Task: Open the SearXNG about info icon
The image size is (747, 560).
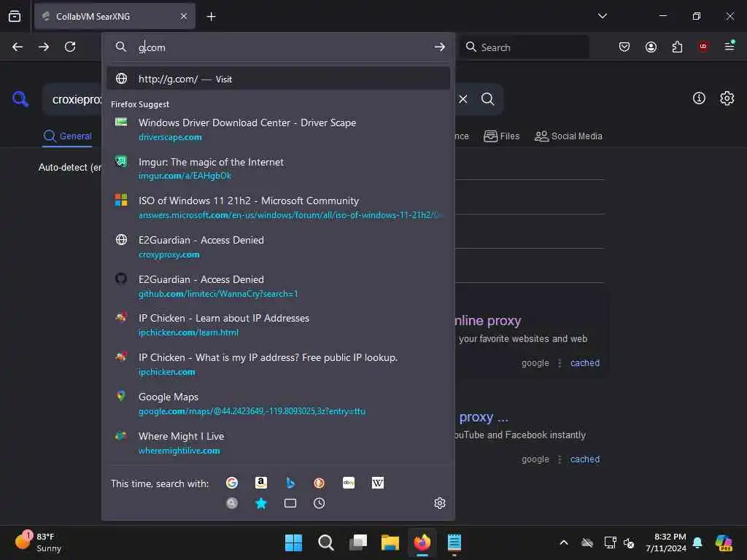Action: coord(698,98)
